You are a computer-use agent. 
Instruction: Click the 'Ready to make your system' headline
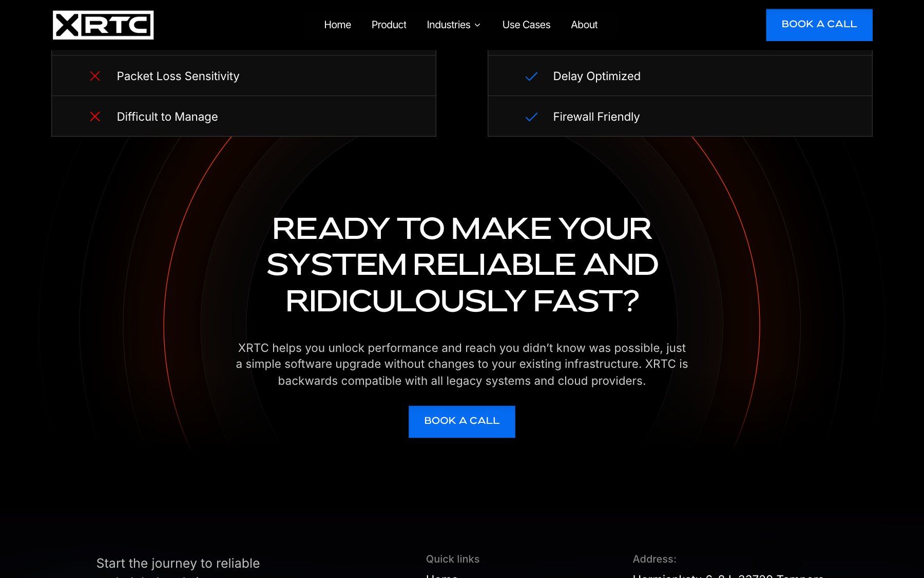(x=462, y=265)
